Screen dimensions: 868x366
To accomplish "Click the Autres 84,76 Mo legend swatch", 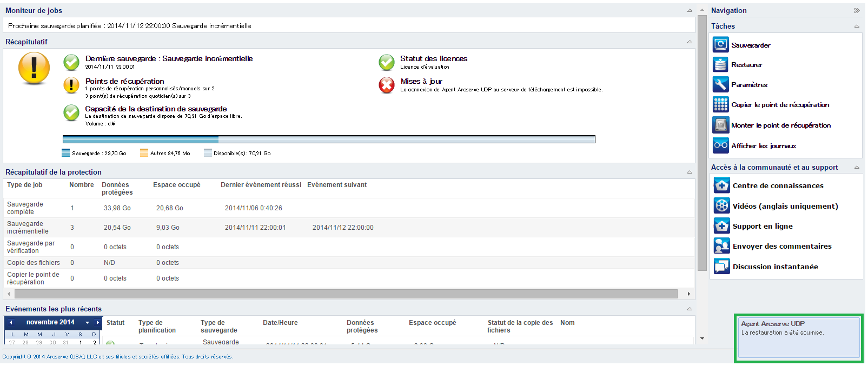I will 144,153.
